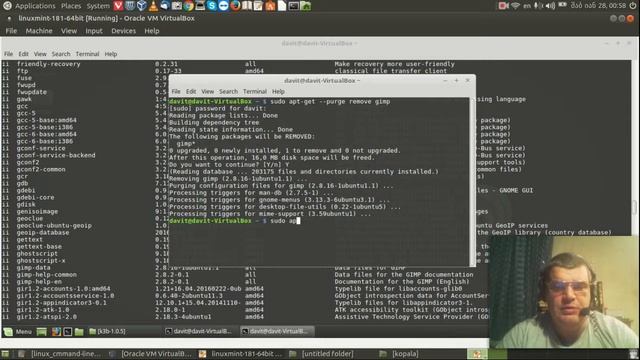640x360 pixels.
Task: Open TeamViewer icon in the top panel
Action: point(224,6)
